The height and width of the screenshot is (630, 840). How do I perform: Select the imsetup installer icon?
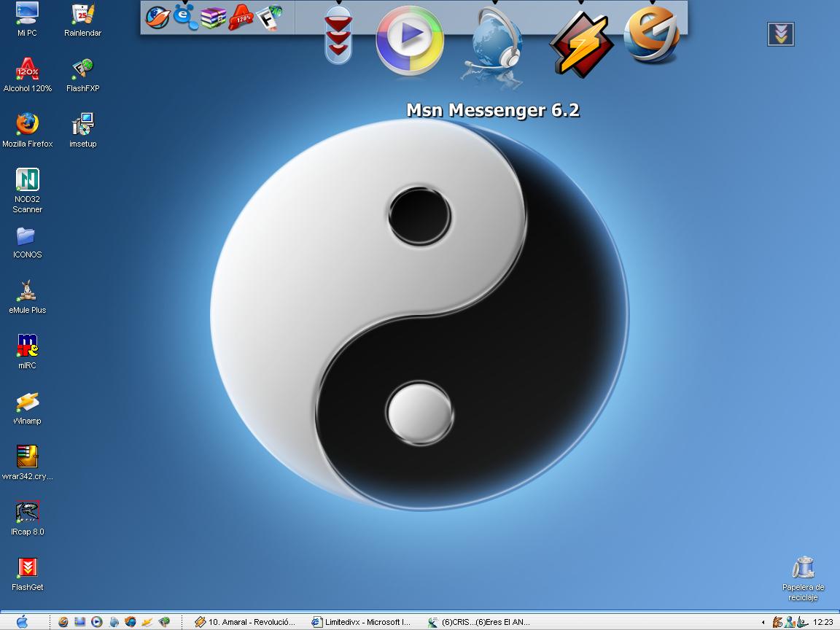pyautogui.click(x=82, y=131)
